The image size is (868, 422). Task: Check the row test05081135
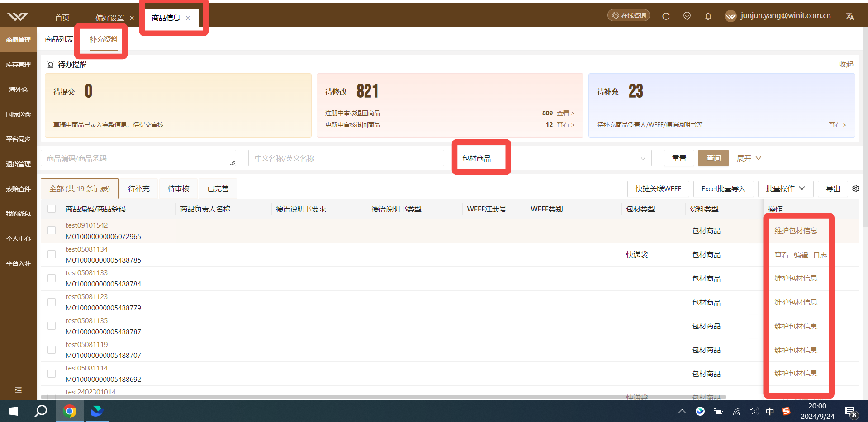(x=52, y=326)
